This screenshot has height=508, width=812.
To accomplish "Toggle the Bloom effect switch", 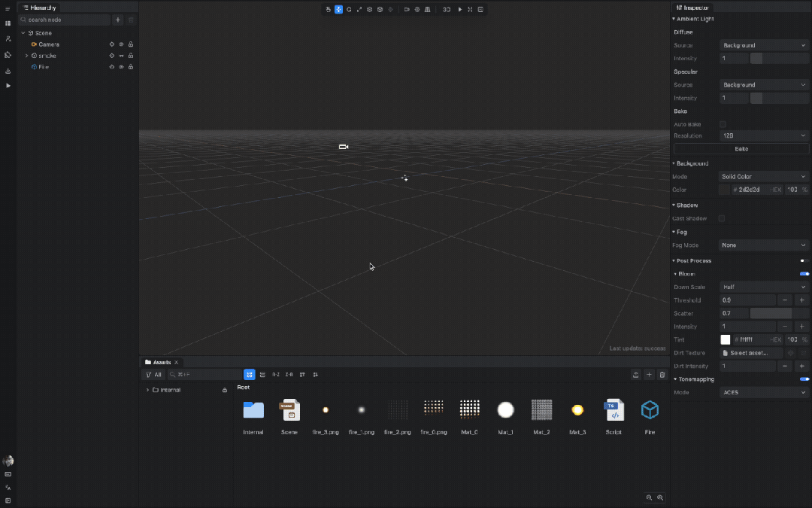I will [x=804, y=274].
